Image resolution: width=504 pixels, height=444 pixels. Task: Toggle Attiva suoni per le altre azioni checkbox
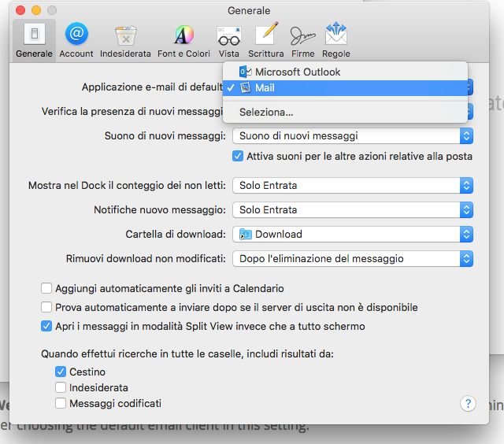click(238, 156)
